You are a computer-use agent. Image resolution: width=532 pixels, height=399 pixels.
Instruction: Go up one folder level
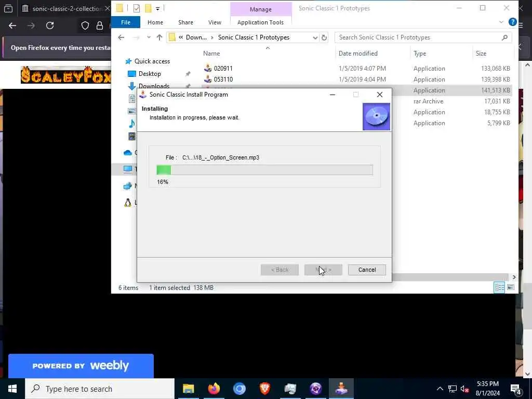159,37
